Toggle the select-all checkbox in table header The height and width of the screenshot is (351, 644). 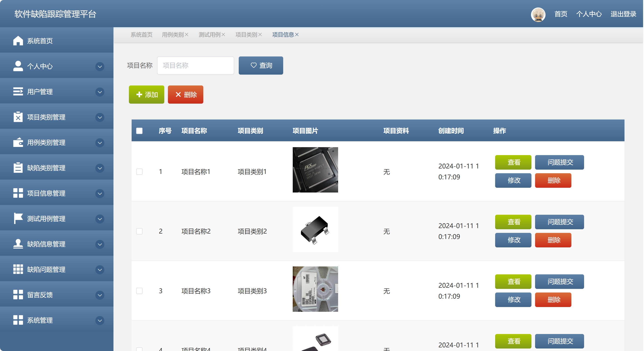[139, 131]
